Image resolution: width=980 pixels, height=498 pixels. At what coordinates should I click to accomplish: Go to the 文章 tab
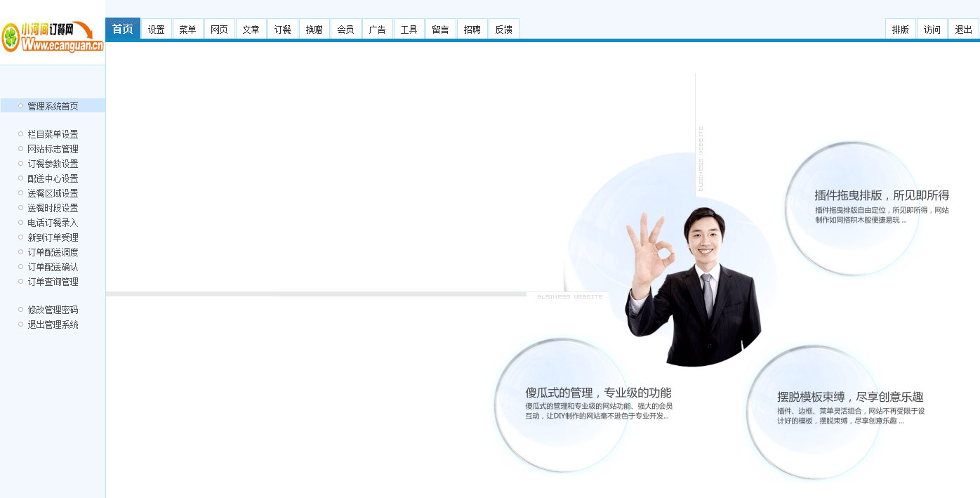pyautogui.click(x=251, y=30)
